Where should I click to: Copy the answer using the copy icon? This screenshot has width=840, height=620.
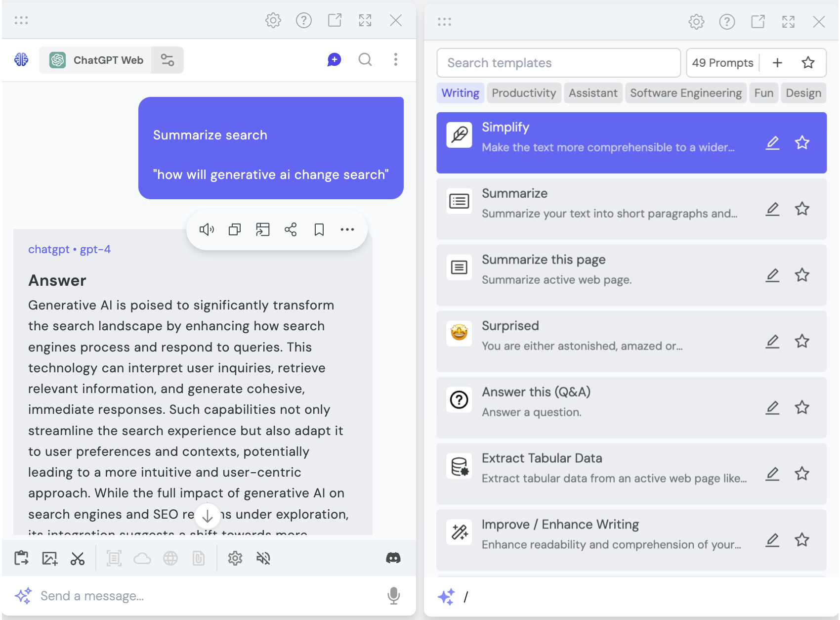point(235,229)
